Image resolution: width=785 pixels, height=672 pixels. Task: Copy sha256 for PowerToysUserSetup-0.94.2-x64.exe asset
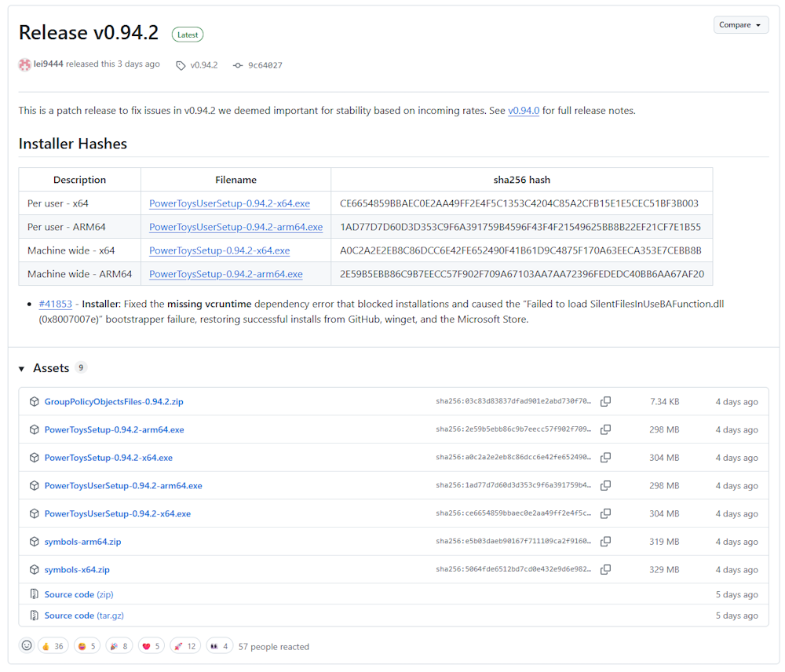[x=605, y=513]
